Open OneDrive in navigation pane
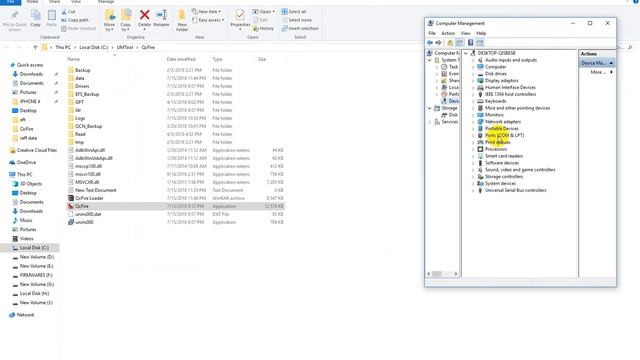This screenshot has height=360, width=640. point(26,162)
